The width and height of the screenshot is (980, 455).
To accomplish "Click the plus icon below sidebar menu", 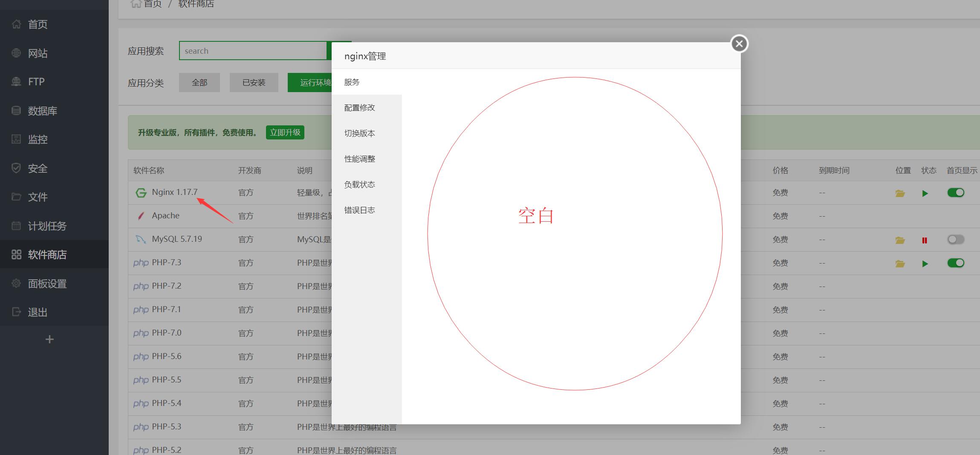I will point(49,339).
